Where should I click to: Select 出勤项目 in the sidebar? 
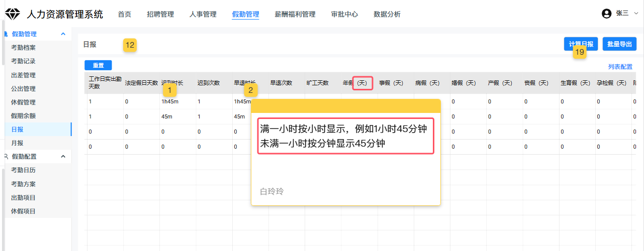click(23, 198)
